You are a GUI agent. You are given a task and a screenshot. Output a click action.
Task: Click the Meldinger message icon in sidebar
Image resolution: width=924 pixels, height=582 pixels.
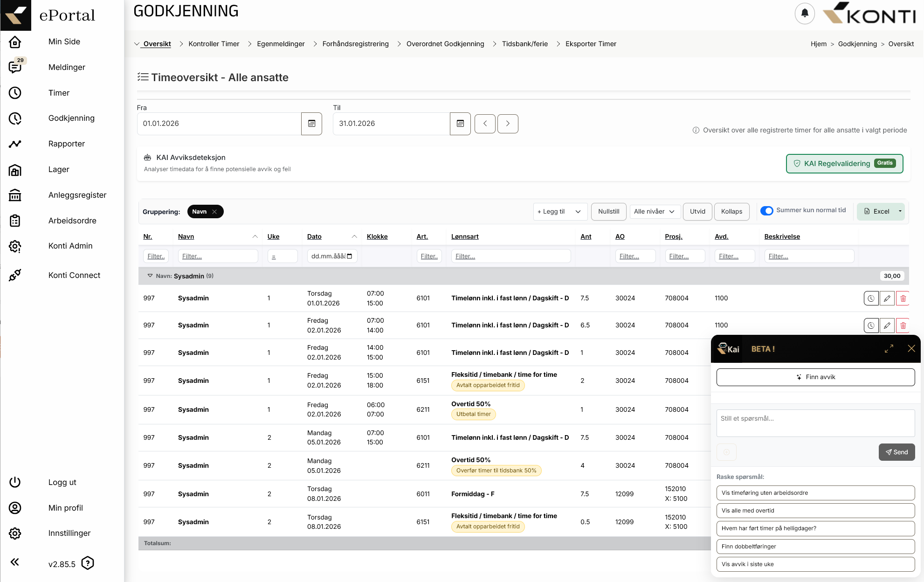(15, 67)
